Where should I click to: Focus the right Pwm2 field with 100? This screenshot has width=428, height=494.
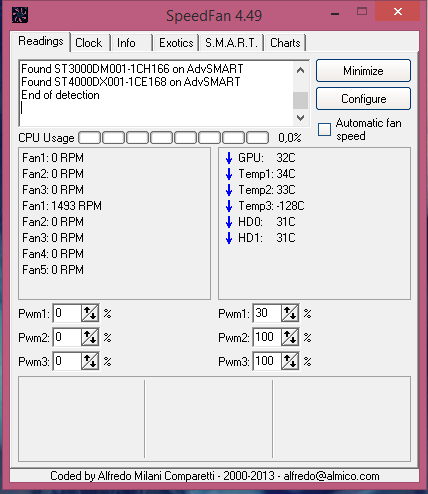click(267, 337)
